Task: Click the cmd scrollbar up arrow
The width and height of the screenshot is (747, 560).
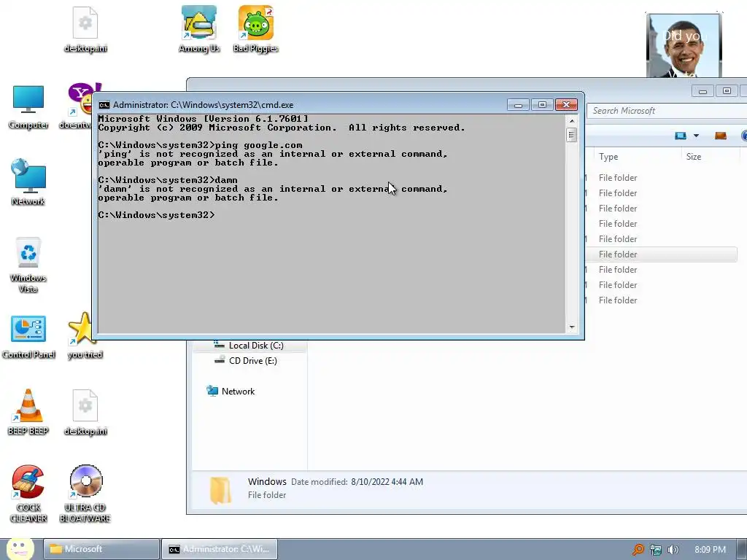Action: 572,121
